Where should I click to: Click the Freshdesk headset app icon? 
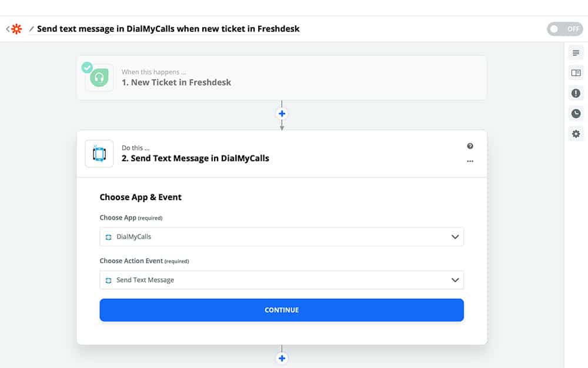(99, 78)
